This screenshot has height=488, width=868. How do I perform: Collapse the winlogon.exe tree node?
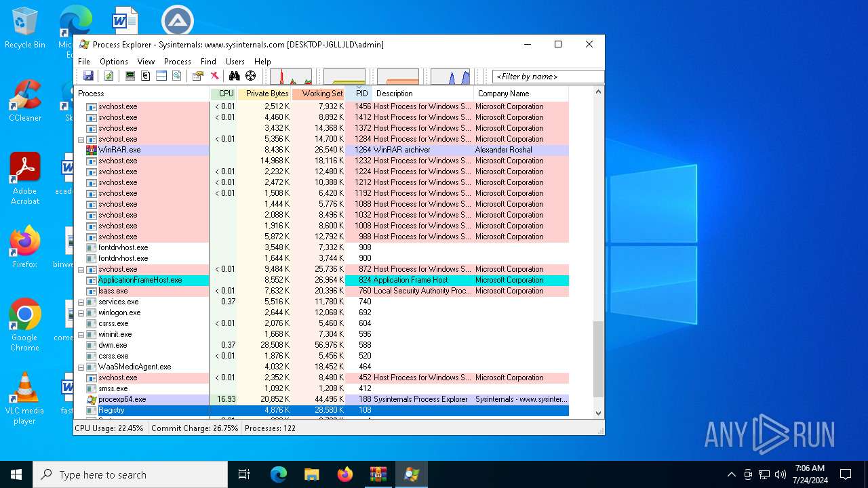tap(81, 312)
